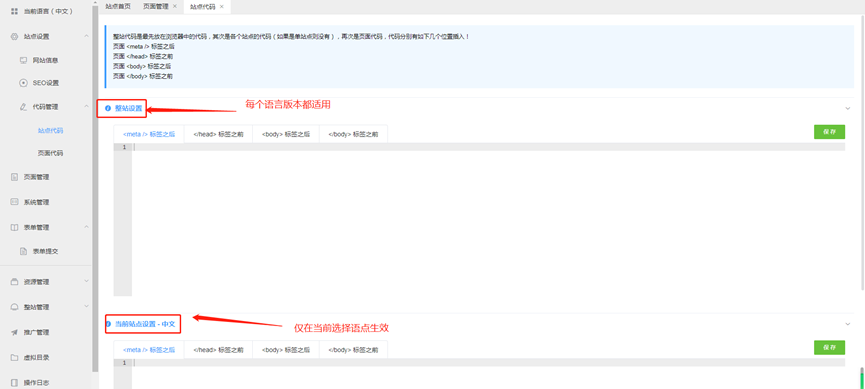Click the operation log icon
Viewport: 865px width, 389px height.
click(x=14, y=382)
